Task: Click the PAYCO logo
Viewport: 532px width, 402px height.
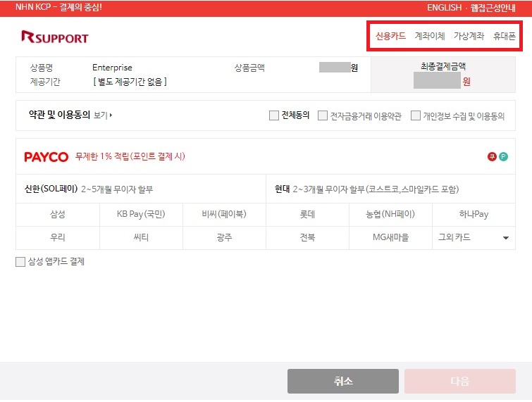Action: [46, 156]
